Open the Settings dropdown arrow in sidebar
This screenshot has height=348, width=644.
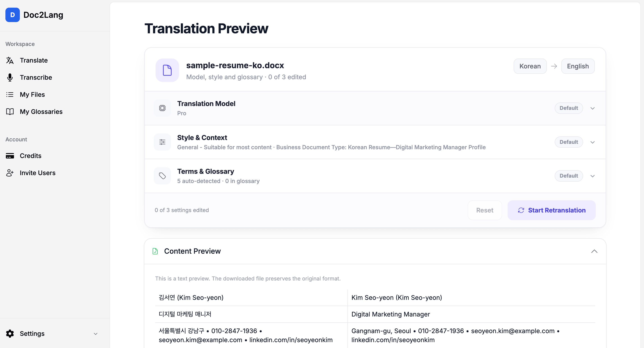[96, 334]
